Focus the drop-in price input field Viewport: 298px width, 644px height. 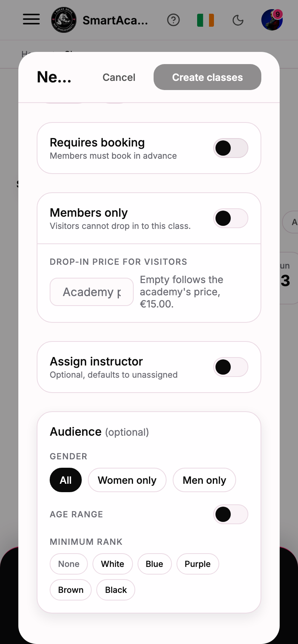[x=92, y=292]
